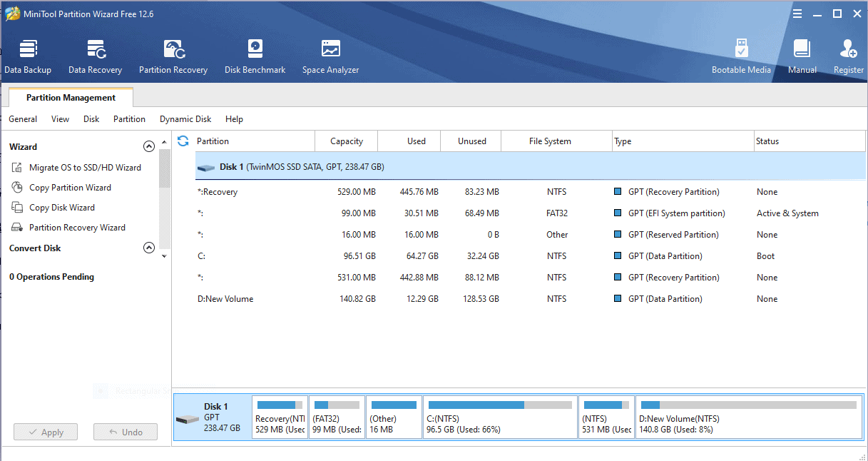Select the C:(NTFS) block in disk map
Screen dimensions: 868x461
click(x=500, y=417)
